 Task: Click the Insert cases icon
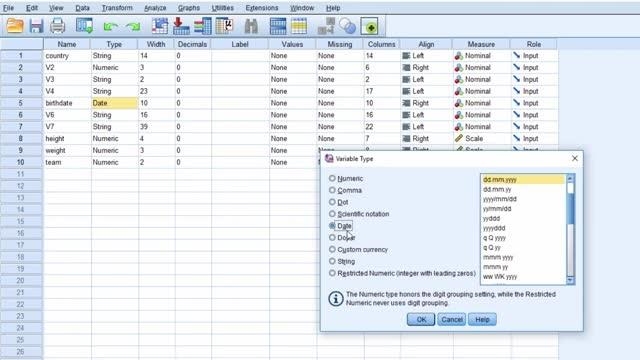(278, 26)
